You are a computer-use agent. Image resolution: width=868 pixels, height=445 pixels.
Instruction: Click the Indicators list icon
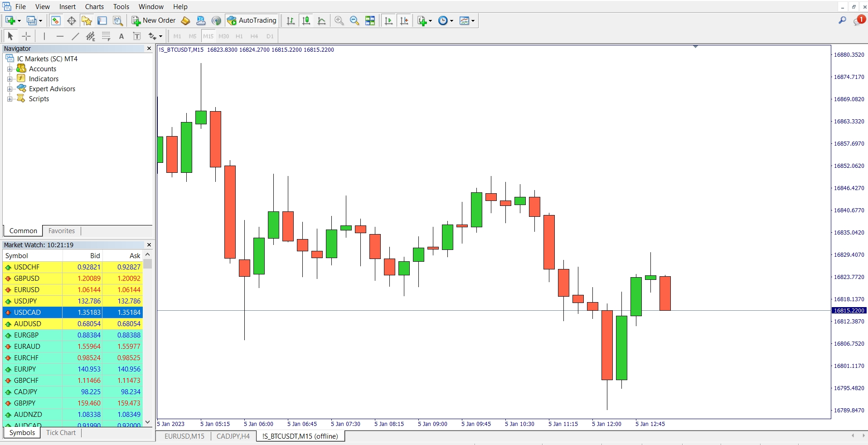pos(422,20)
